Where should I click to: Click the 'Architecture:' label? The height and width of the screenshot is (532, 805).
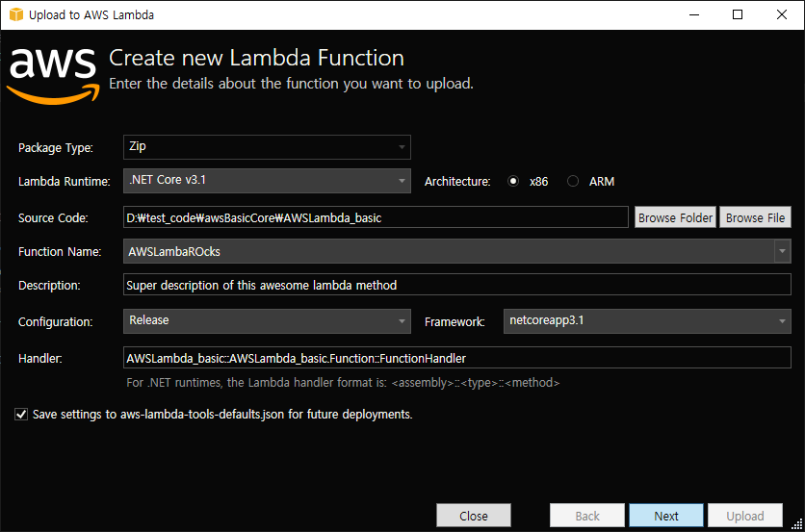457,181
